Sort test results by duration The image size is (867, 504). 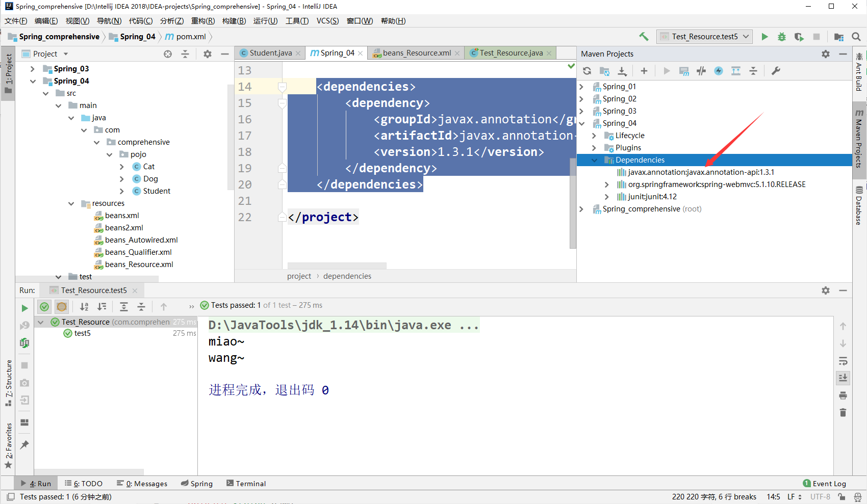tap(102, 306)
